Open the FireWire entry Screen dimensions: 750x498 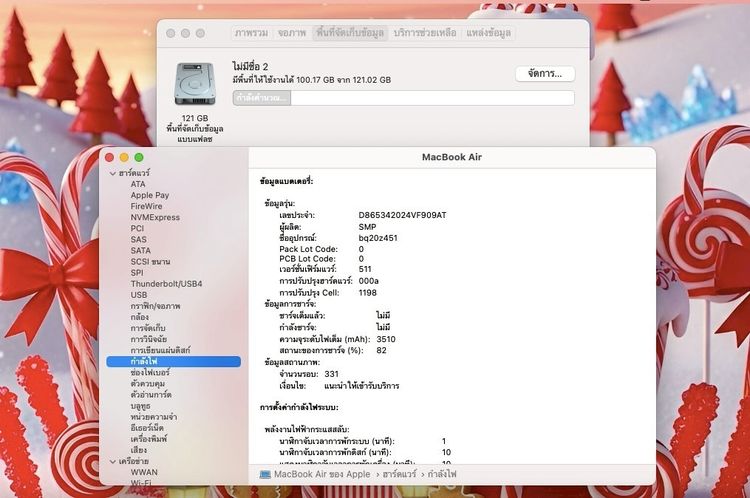tap(146, 206)
